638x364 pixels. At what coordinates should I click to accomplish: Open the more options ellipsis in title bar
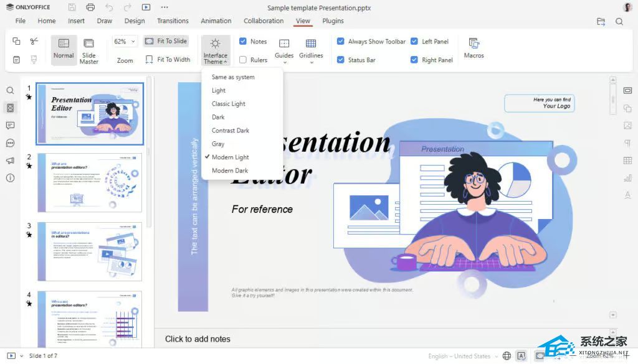[164, 7]
